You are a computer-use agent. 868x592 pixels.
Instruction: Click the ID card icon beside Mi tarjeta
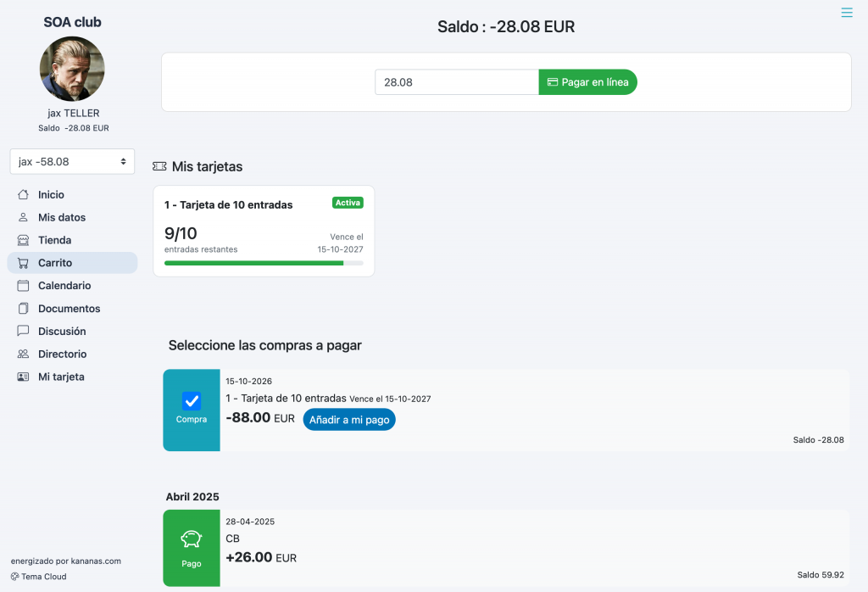[x=23, y=377]
